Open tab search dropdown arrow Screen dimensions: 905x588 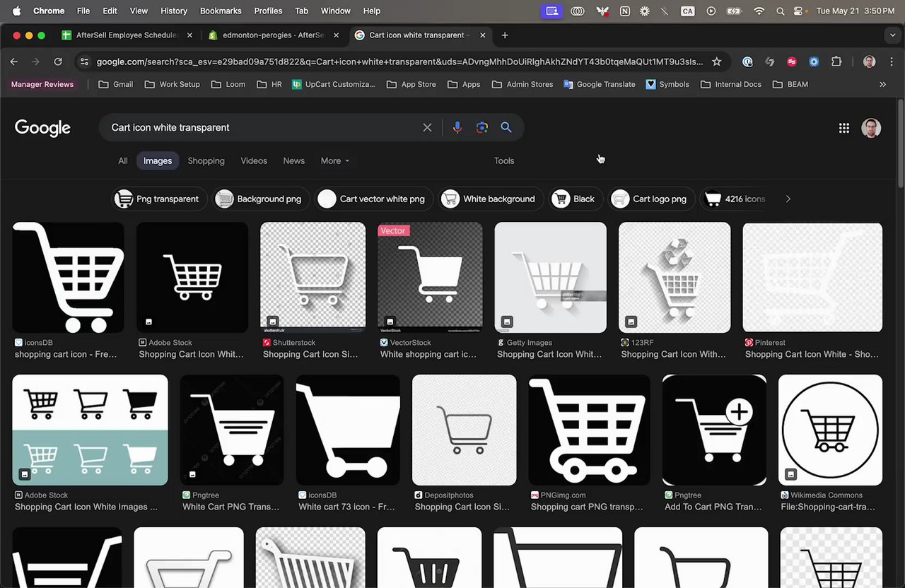892,35
